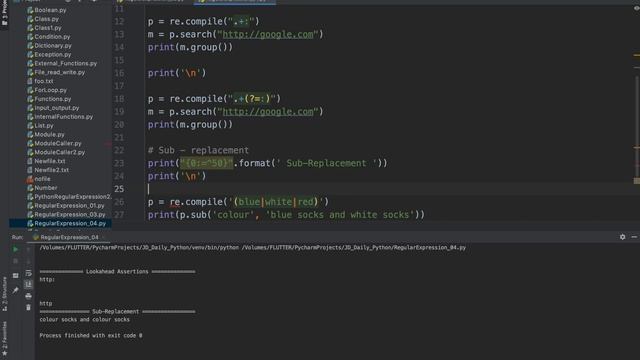Open RegularExpression_01.py in project tree

click(69, 206)
